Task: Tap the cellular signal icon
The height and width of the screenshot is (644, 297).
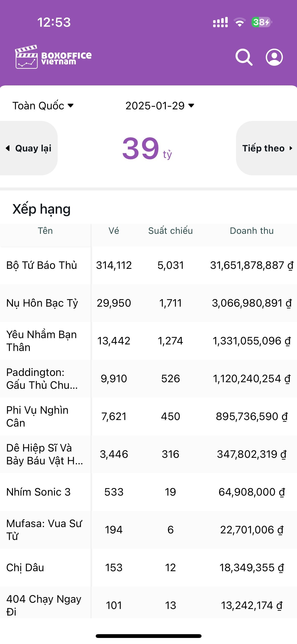Action: [220, 22]
